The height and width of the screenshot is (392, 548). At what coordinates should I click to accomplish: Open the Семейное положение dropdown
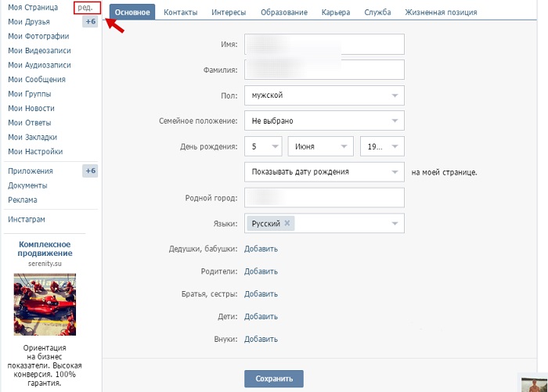tap(324, 121)
